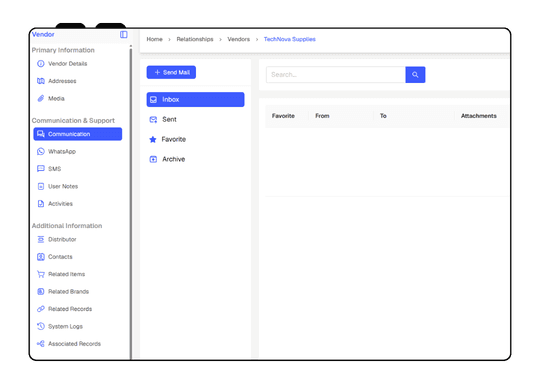The height and width of the screenshot is (384, 540).
Task: Click the Vendor title link
Action: (x=43, y=34)
